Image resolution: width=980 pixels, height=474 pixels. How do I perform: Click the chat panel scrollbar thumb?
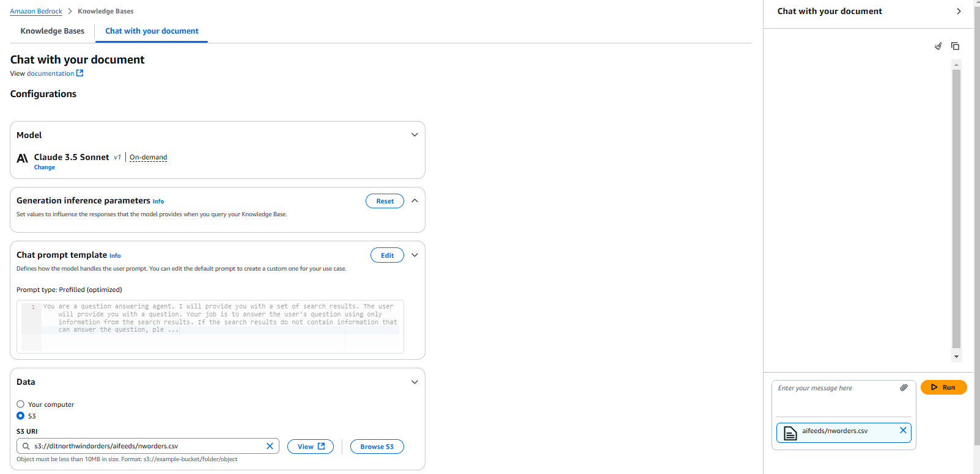point(956,209)
